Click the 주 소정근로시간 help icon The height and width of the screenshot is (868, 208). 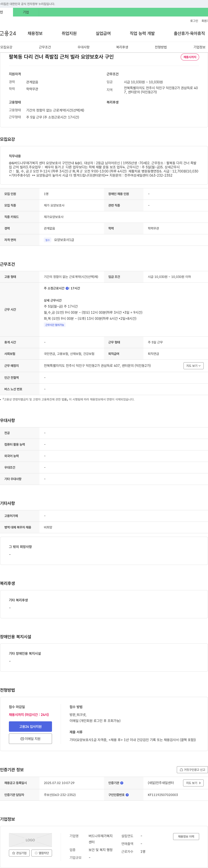click(x=67, y=288)
